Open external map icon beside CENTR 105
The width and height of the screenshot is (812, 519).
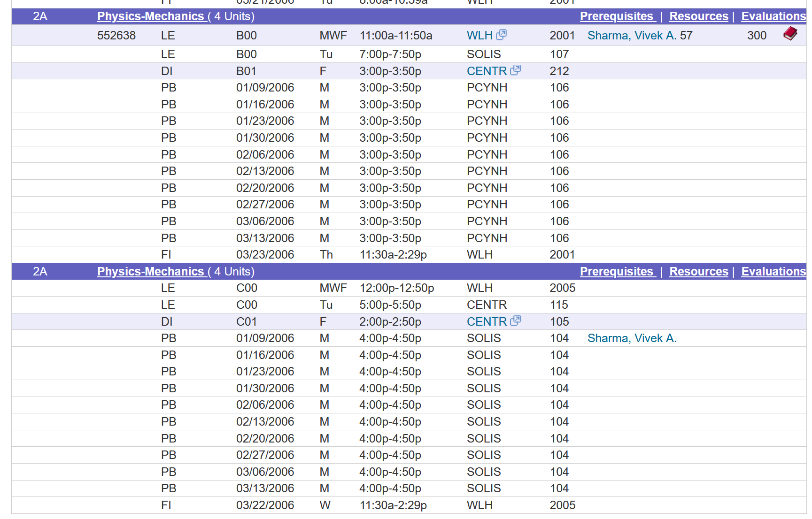(516, 321)
